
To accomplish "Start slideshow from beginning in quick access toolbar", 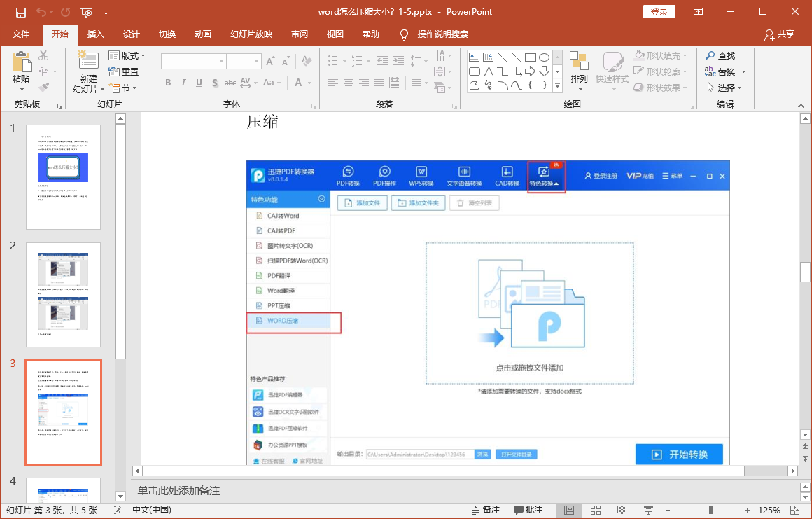I will pyautogui.click(x=86, y=12).
